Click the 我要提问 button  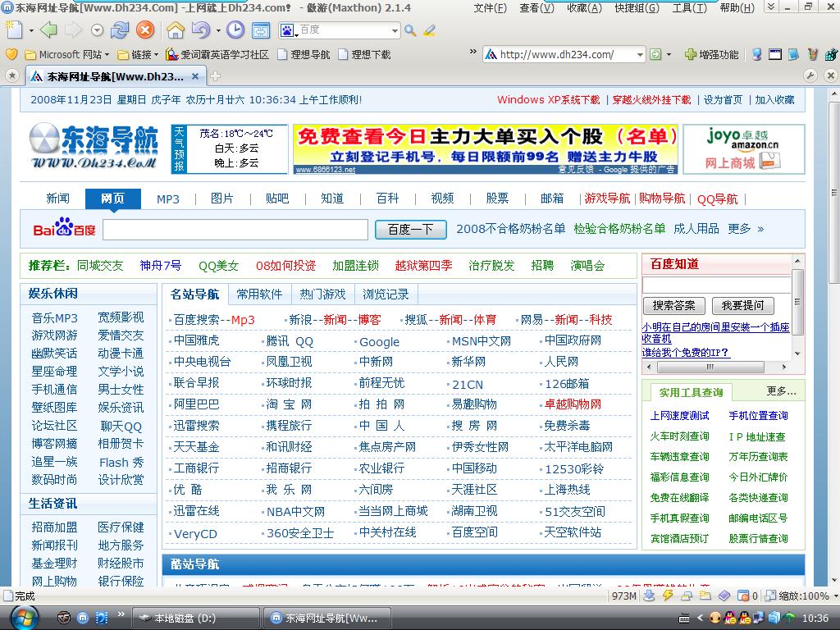tap(742, 305)
